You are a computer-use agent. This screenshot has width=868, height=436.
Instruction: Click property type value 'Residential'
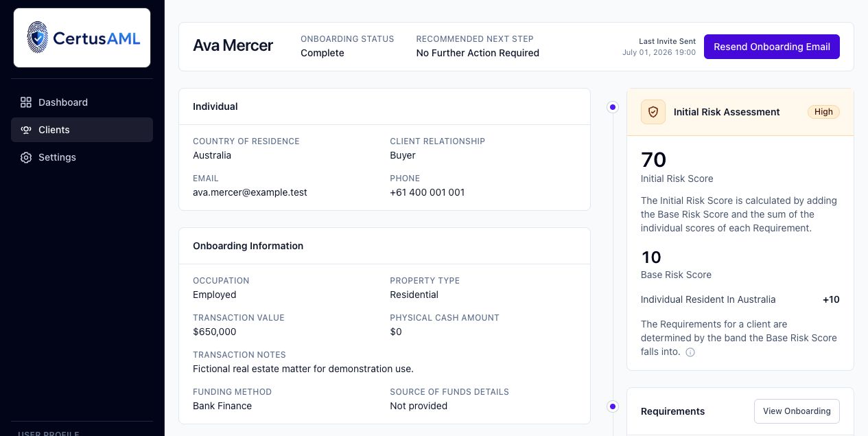[x=414, y=295]
